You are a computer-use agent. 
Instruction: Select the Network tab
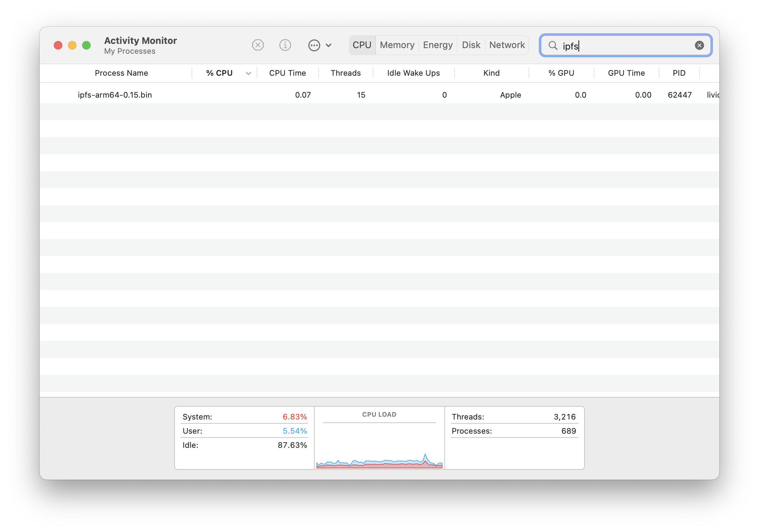pos(507,45)
